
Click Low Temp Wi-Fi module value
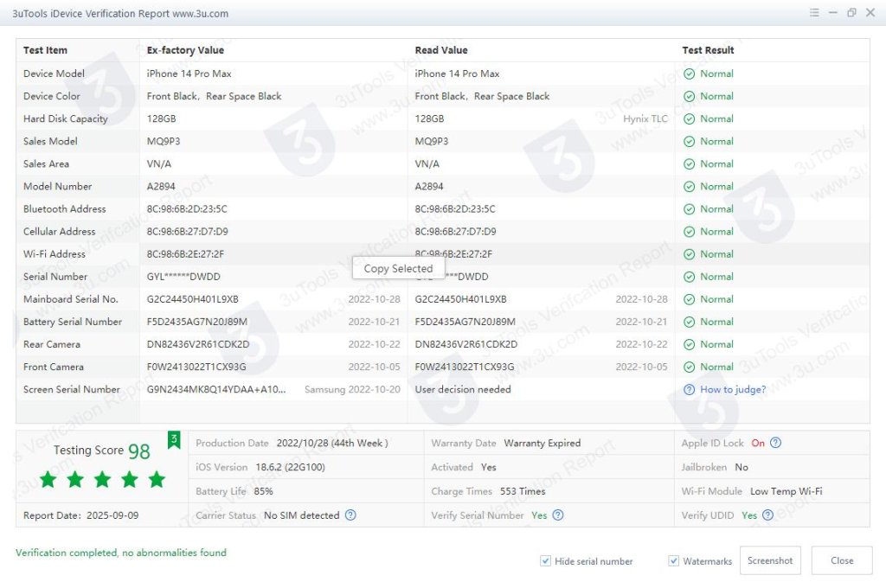(x=786, y=491)
